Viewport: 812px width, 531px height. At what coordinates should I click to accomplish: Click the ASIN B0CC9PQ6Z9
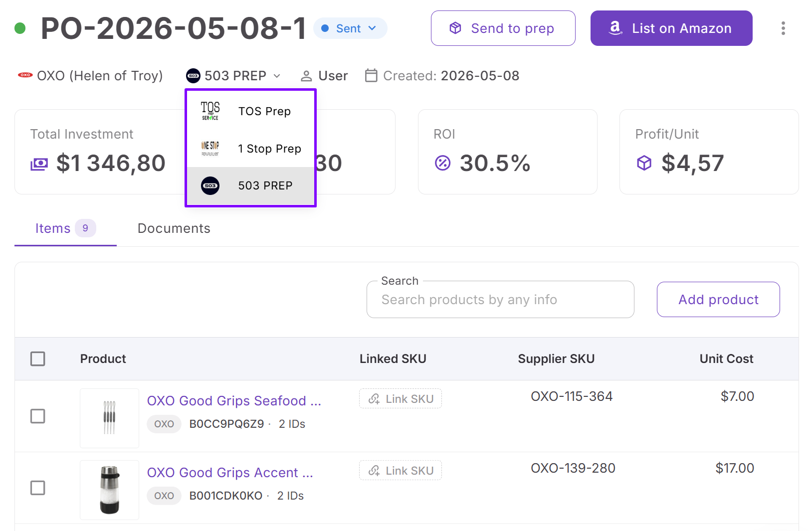[226, 424]
